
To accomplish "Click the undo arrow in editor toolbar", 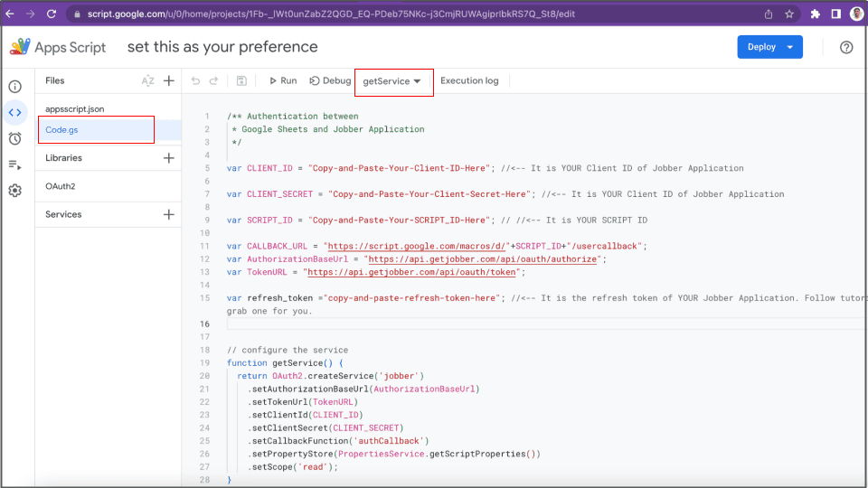I will (195, 81).
